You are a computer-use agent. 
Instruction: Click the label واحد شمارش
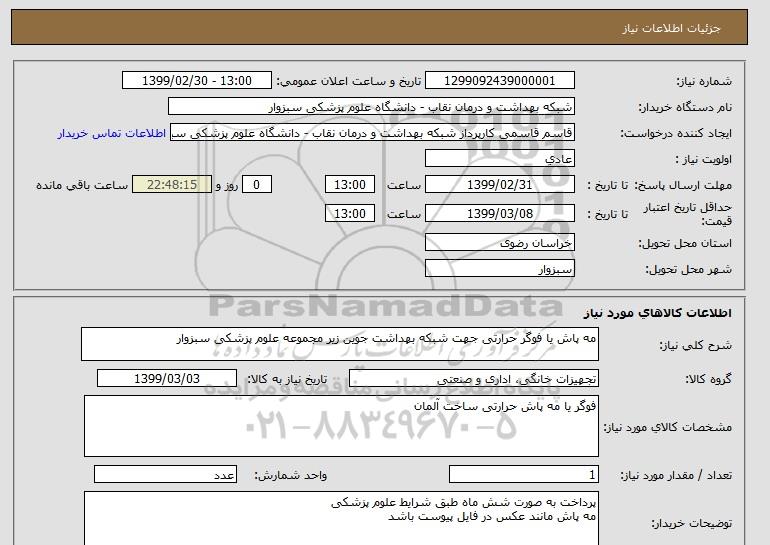(291, 475)
